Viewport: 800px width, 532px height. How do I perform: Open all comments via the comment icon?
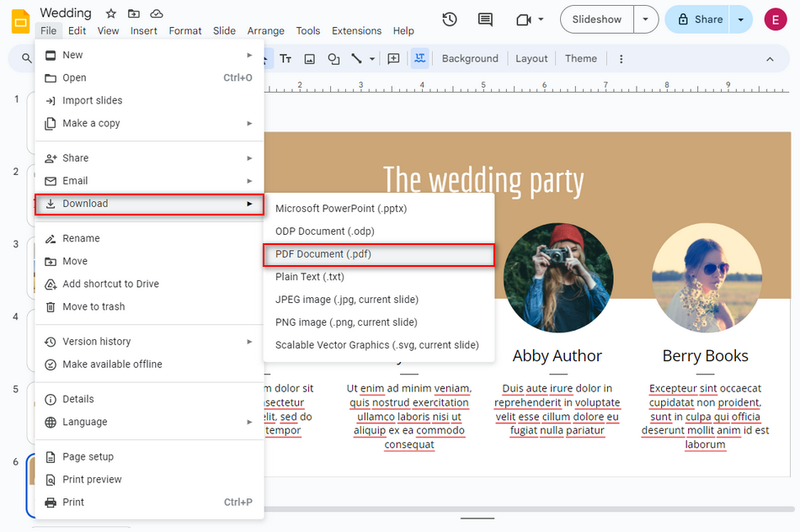[x=484, y=19]
